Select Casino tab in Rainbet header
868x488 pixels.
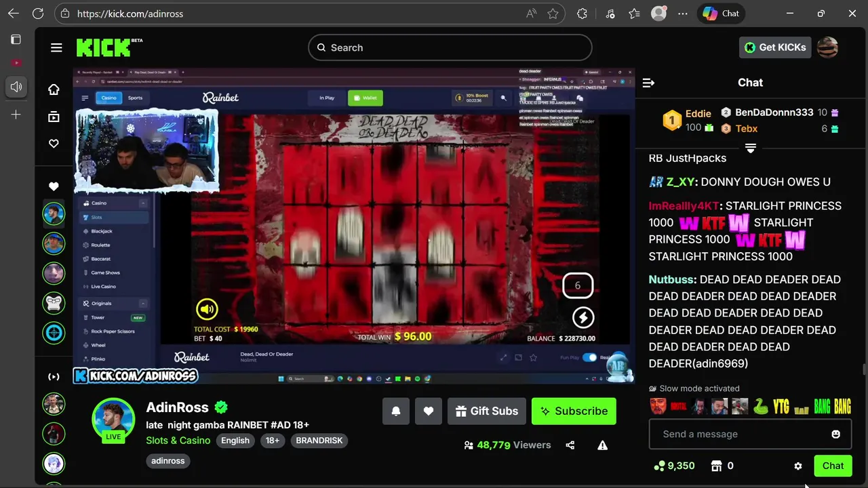click(108, 98)
